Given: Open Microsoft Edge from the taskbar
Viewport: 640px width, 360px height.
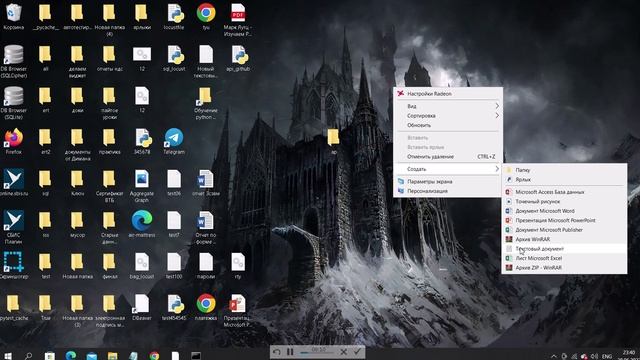Looking at the screenshot, I should (71, 356).
